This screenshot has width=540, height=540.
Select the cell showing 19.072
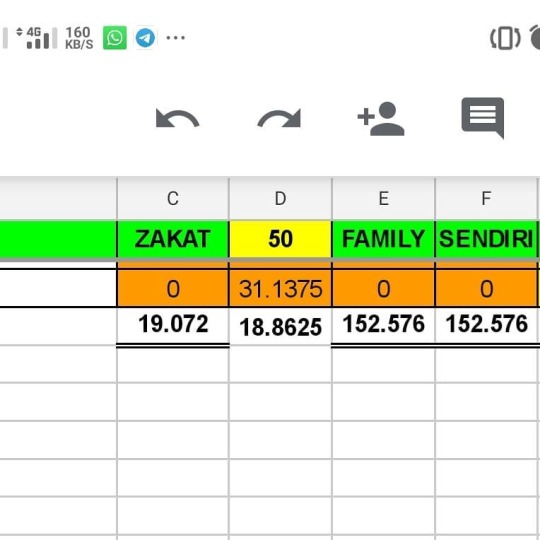coord(173,325)
